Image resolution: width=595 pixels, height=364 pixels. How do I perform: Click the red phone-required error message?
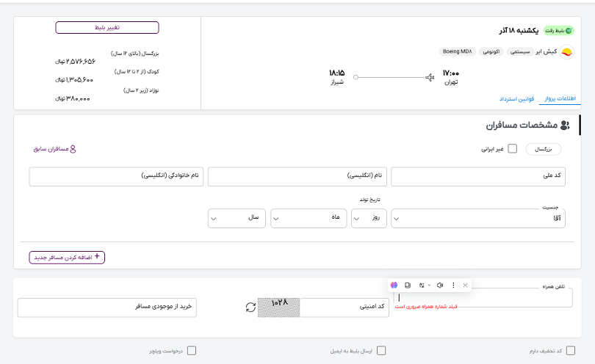[x=426, y=306]
